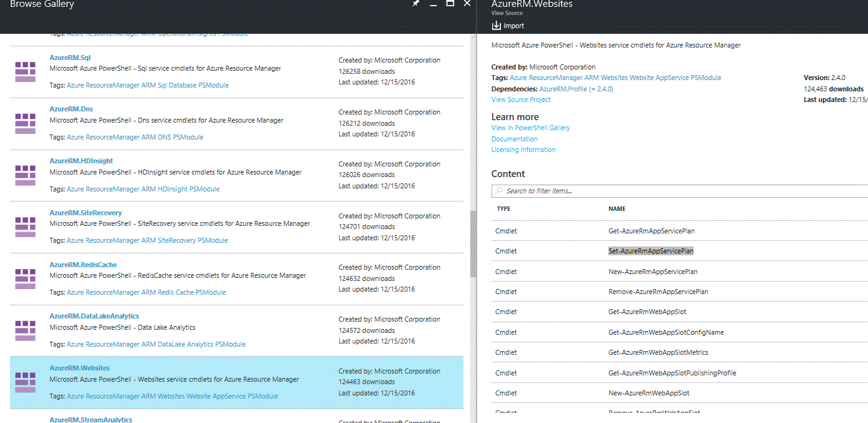Open View in PowerShell Gallery link

click(x=530, y=128)
